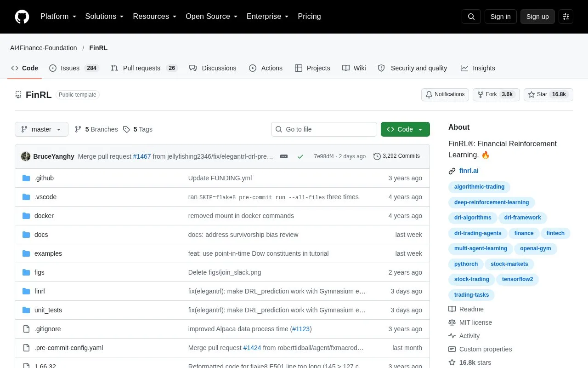Click the search magnifier button
588x368 pixels.
(x=471, y=17)
